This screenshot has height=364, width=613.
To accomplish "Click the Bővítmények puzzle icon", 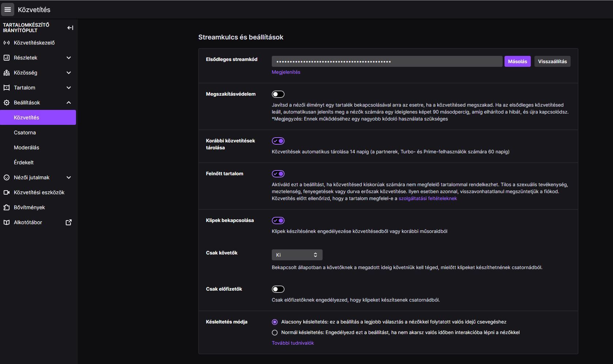I will click(x=6, y=207).
